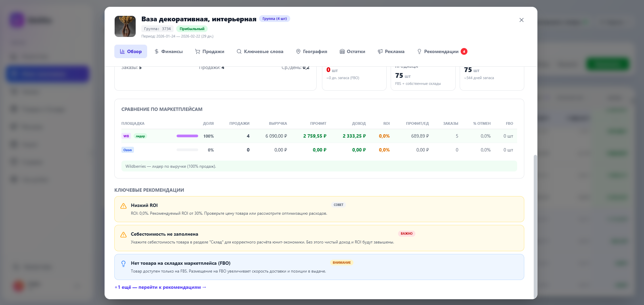Click the megaphone icon beside Реклама
This screenshot has height=305, width=644.
click(380, 51)
